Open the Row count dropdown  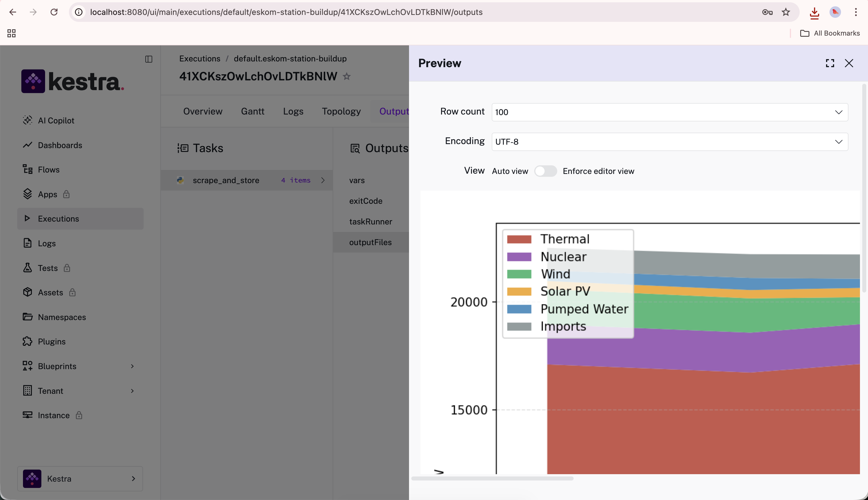[x=839, y=112]
